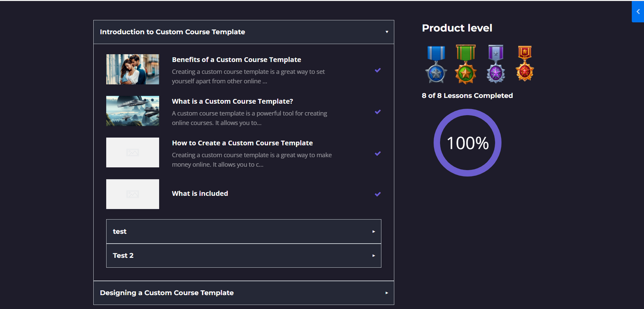The image size is (644, 309).
Task: Click the 100% progress circle
Action: tap(467, 142)
